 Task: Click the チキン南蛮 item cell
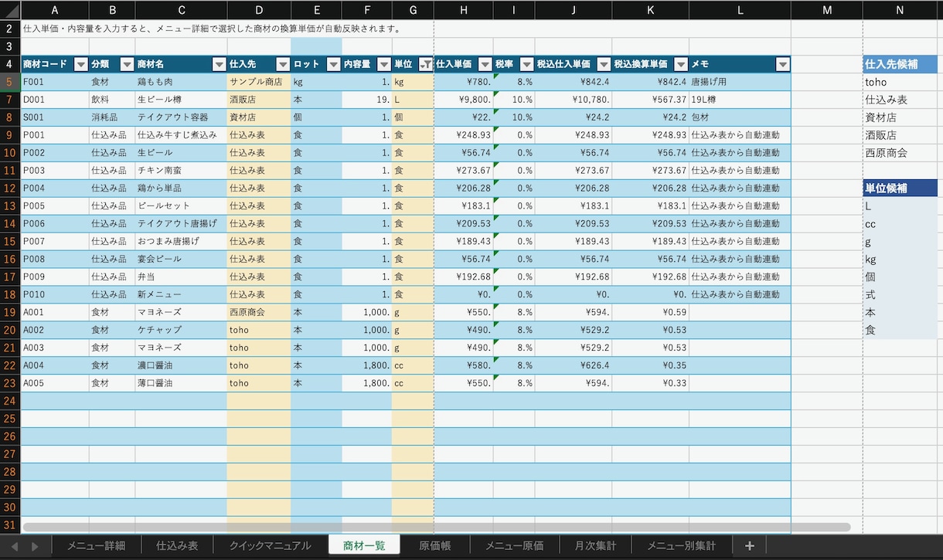tap(181, 171)
